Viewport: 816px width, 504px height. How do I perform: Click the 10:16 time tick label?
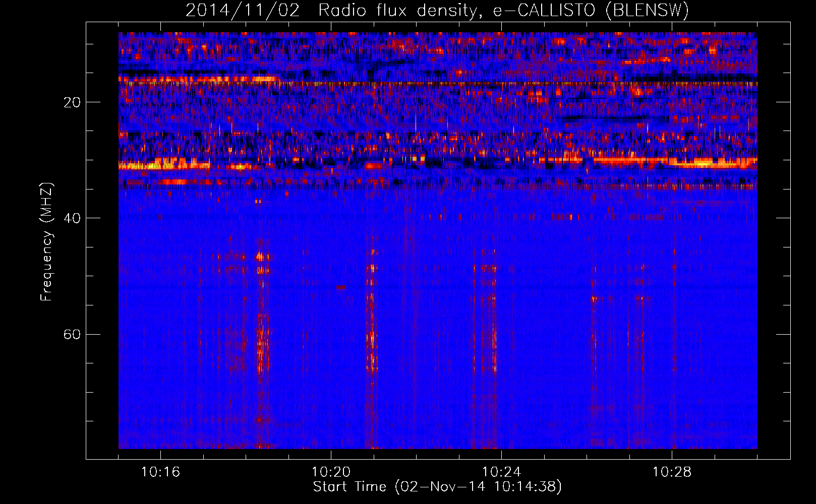160,472
